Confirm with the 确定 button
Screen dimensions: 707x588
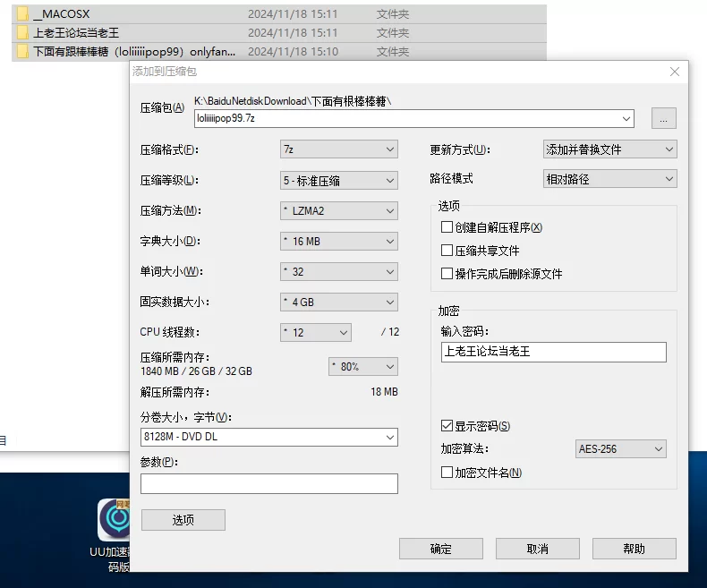[440, 549]
